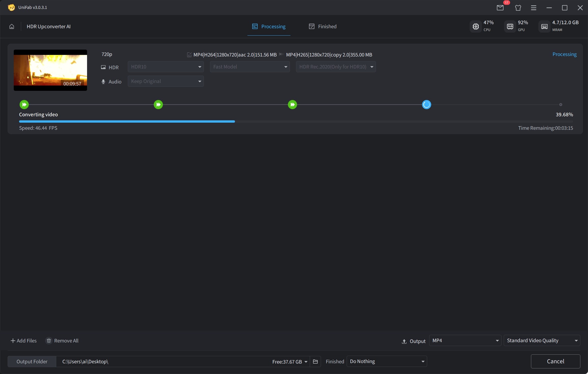Open the HDR10 format dropdown

point(166,67)
